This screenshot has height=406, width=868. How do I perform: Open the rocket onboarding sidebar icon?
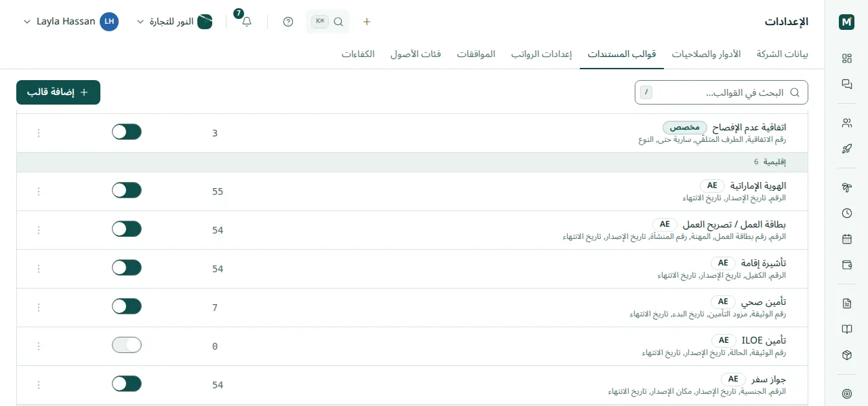(846, 149)
